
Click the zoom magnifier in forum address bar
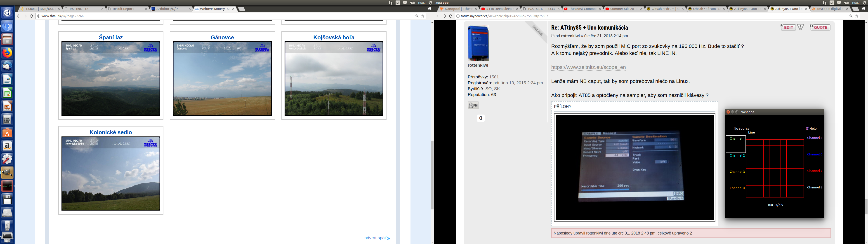pyautogui.click(x=851, y=16)
